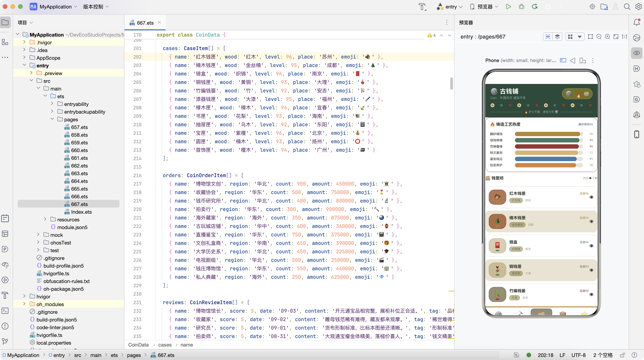Go to next highlighted warning
This screenshot has width=644, height=360.
tap(449, 35)
